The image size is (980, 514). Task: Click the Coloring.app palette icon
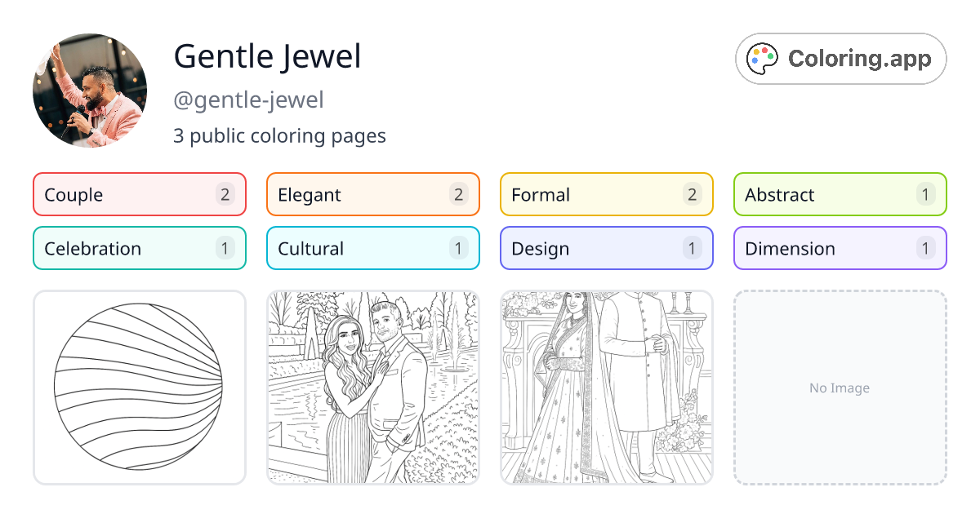pos(763,58)
